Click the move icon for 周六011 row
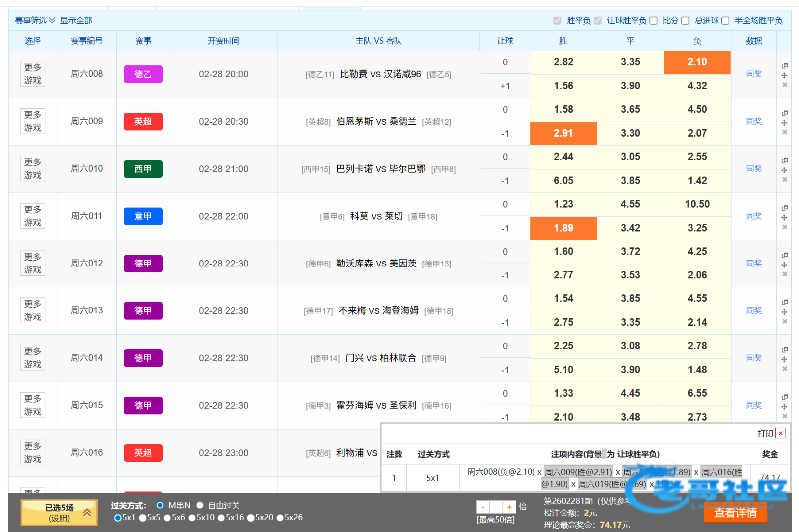 [785, 218]
